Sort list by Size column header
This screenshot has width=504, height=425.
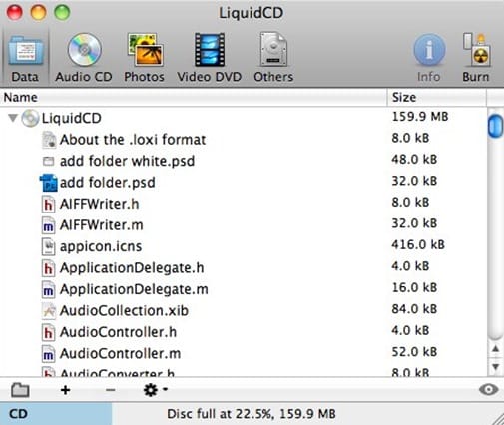(437, 97)
